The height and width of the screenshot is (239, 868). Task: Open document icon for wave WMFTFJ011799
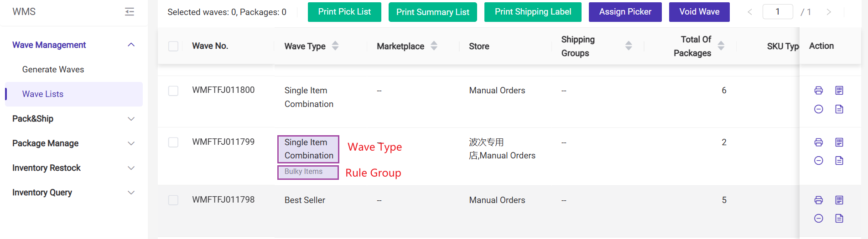[x=839, y=161]
